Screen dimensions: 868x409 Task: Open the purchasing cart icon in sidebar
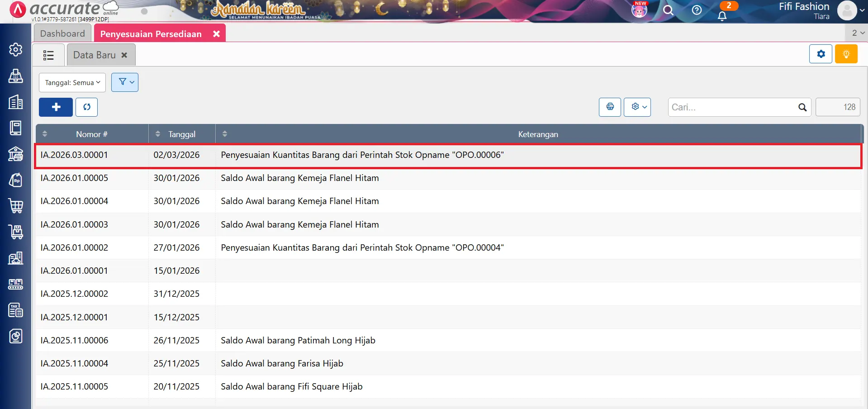(16, 206)
